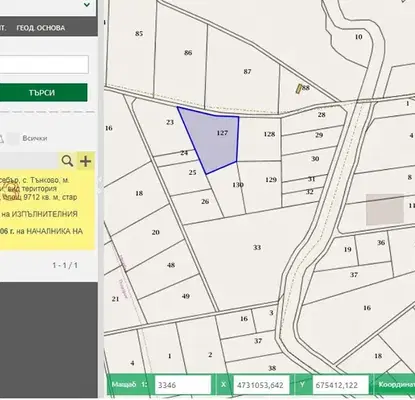Collapse the side panel using the divider handle
Image resolution: width=415 pixels, height=400 pixels.
click(x=100, y=186)
